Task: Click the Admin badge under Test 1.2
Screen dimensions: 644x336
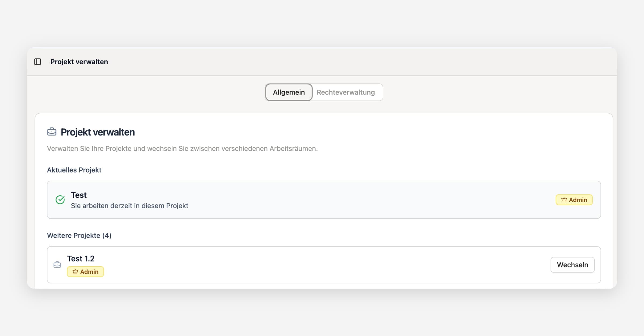Action: tap(85, 272)
